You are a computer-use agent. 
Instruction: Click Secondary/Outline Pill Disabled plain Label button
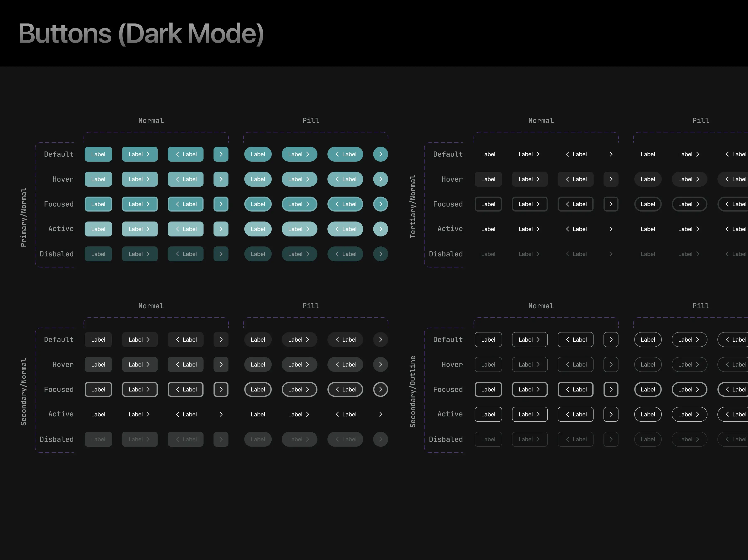[648, 439]
